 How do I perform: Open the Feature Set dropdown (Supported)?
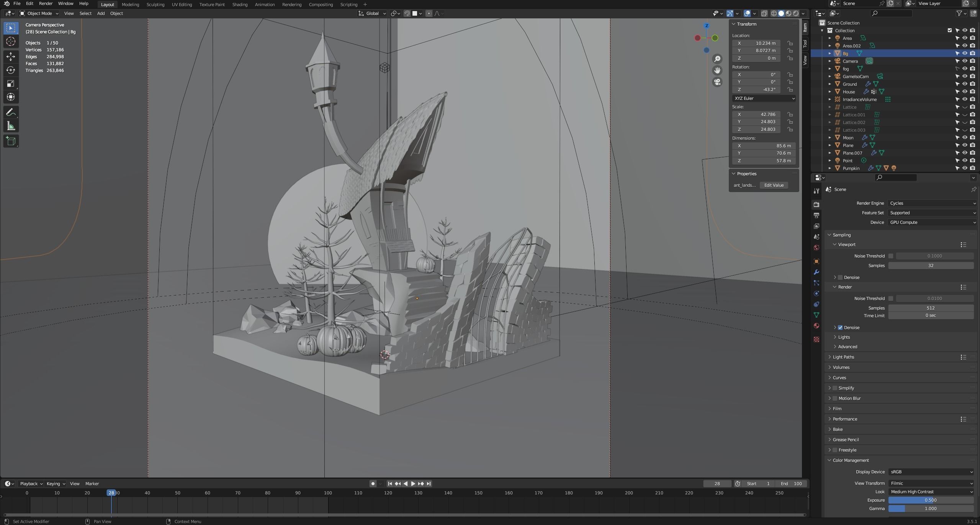[932, 213]
